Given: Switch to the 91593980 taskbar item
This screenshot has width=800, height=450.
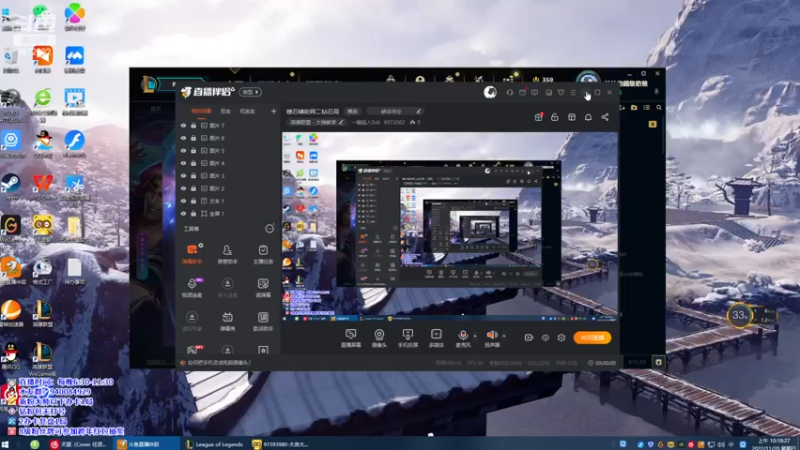Looking at the screenshot, I should [x=281, y=444].
